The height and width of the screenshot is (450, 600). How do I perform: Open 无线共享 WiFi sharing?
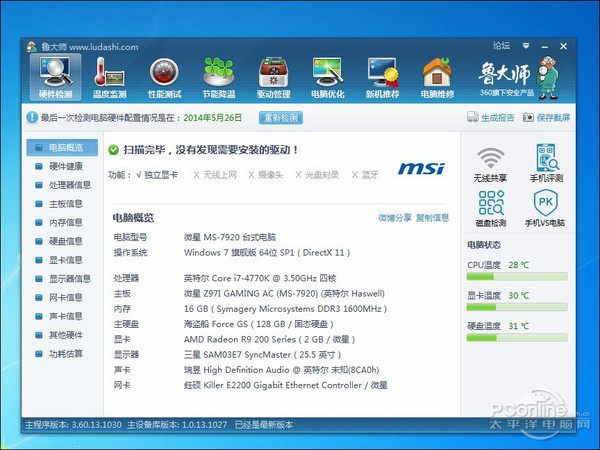click(x=490, y=165)
